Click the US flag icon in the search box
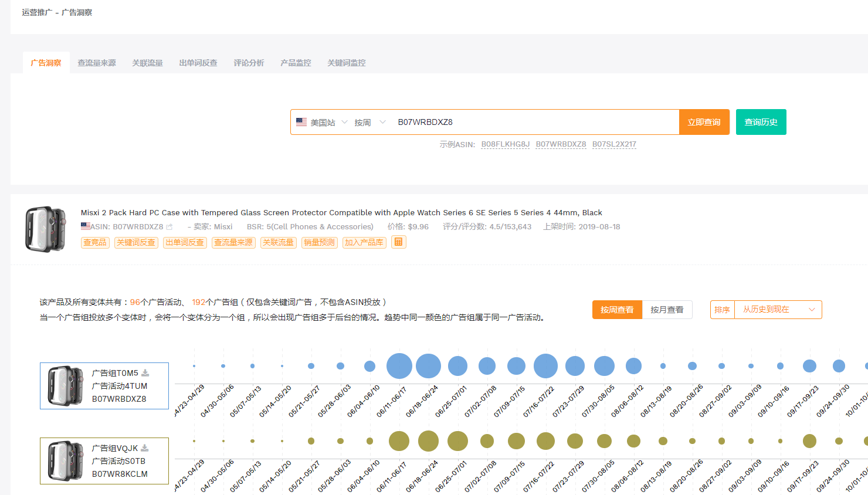This screenshot has height=495, width=868. pyautogui.click(x=301, y=122)
